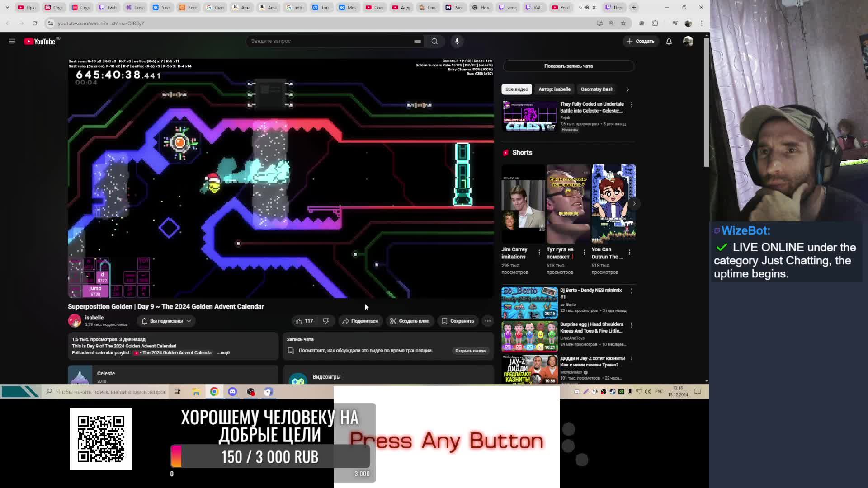Screen dimensions: 868x488
Task: Click the voice search microphone icon
Action: click(457, 41)
